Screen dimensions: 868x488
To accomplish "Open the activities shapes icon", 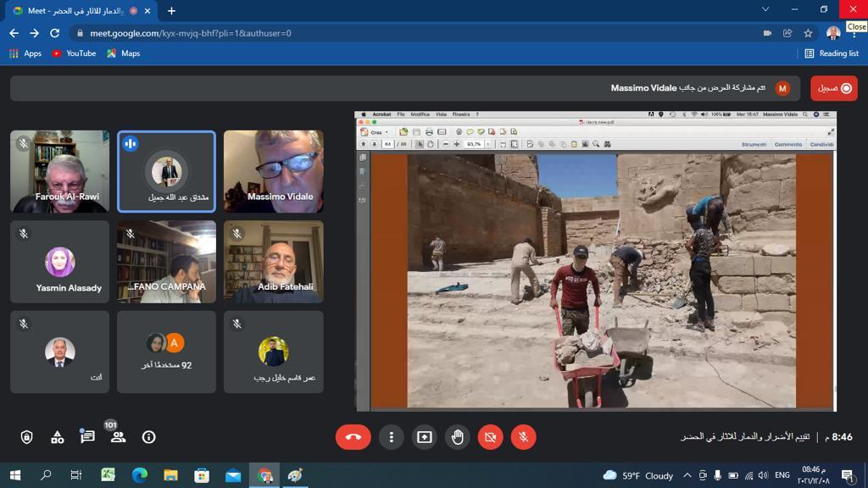I will point(58,437).
